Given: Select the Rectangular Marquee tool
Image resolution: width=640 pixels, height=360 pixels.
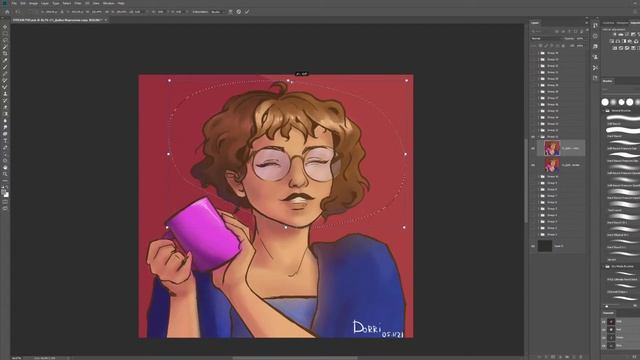Looking at the screenshot, I should 5,33.
